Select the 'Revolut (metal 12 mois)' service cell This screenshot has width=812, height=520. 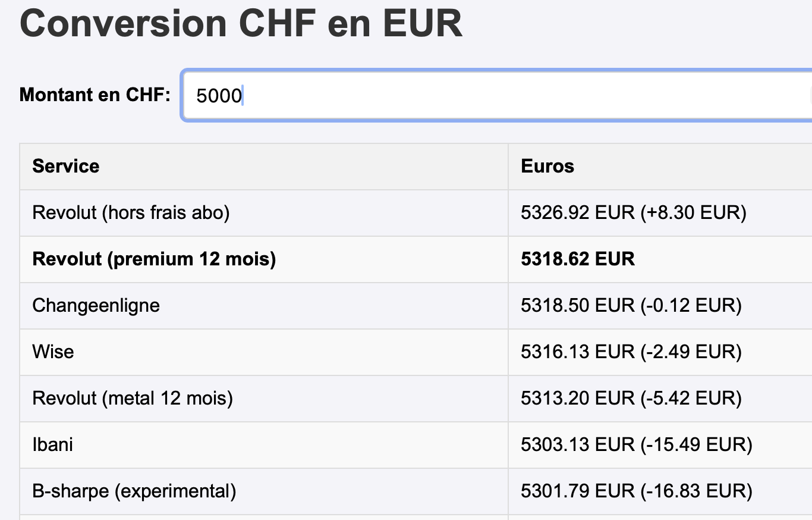(133, 398)
